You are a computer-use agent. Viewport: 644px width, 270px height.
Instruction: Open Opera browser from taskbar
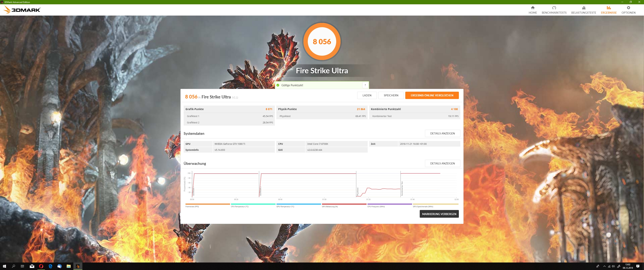[x=41, y=266]
